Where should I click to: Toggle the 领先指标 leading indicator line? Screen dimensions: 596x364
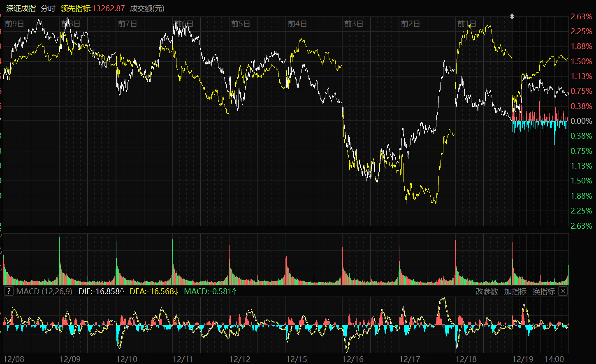tap(93, 9)
